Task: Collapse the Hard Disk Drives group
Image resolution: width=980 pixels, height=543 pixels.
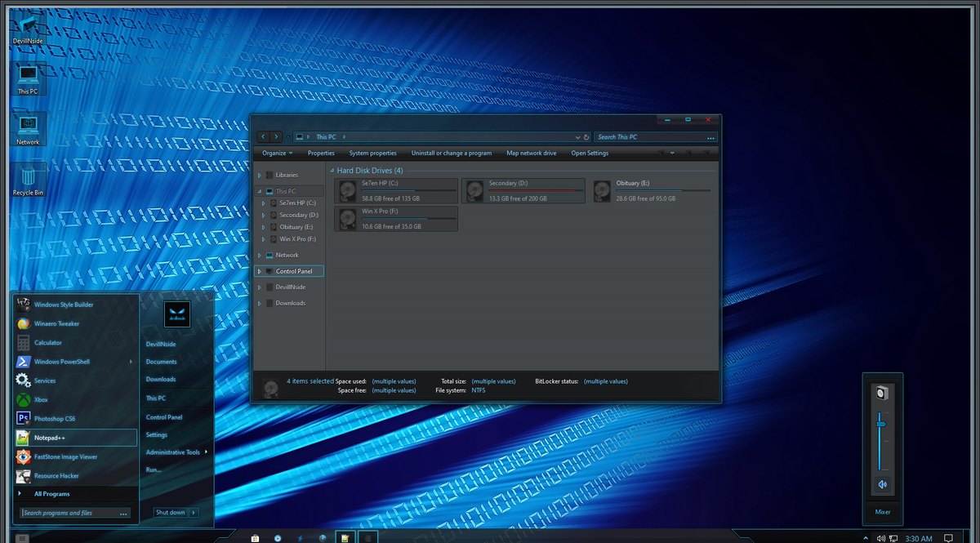Action: (332, 171)
